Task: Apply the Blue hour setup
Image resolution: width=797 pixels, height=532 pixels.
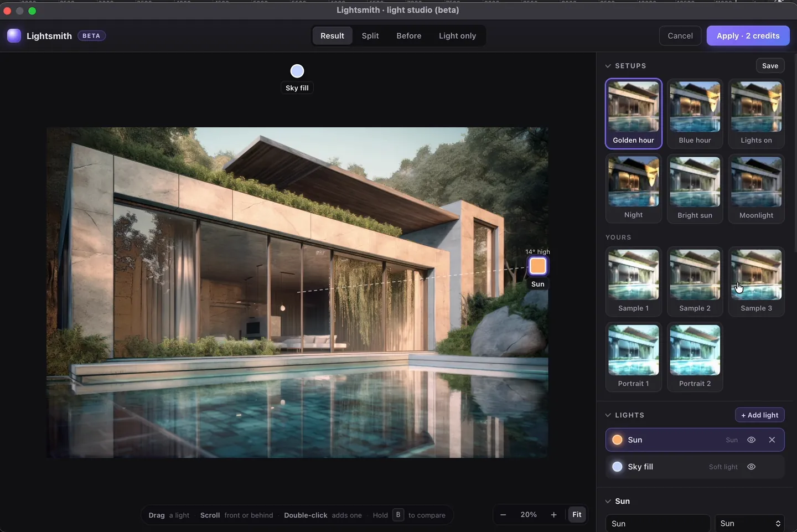Action: point(695,113)
